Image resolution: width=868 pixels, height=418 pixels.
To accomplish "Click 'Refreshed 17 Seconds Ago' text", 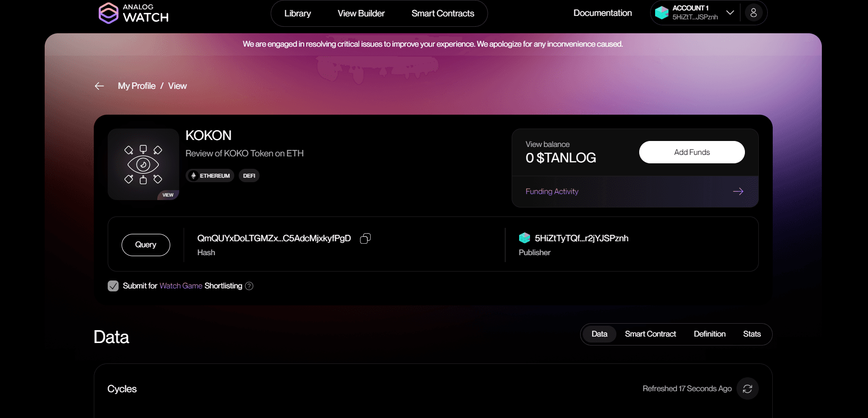I will (687, 389).
